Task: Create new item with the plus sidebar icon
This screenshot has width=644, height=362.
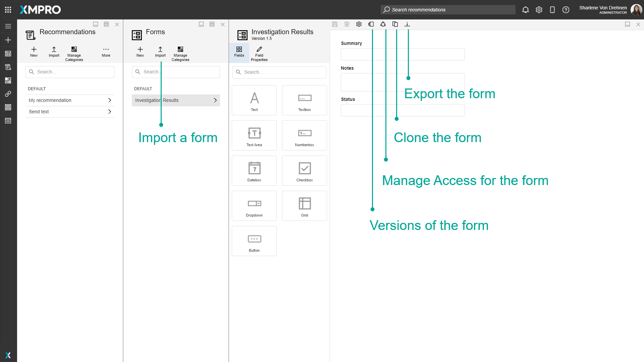Action: [x=8, y=40]
